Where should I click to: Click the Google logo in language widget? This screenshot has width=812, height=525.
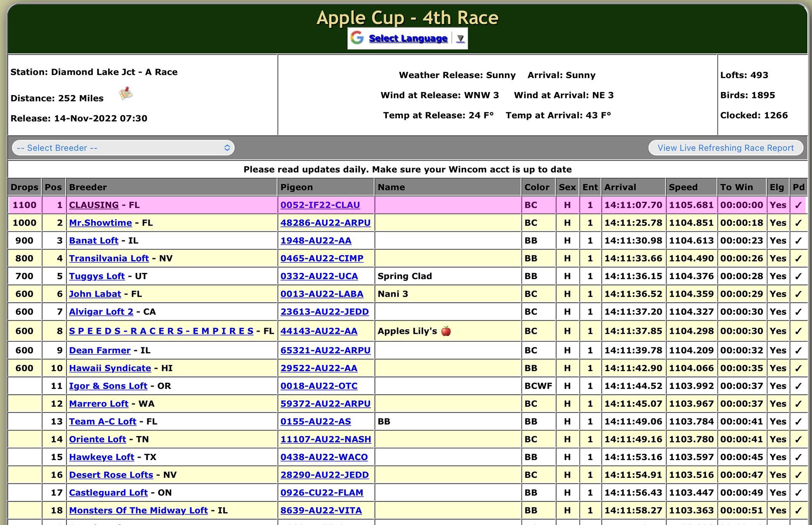[357, 38]
